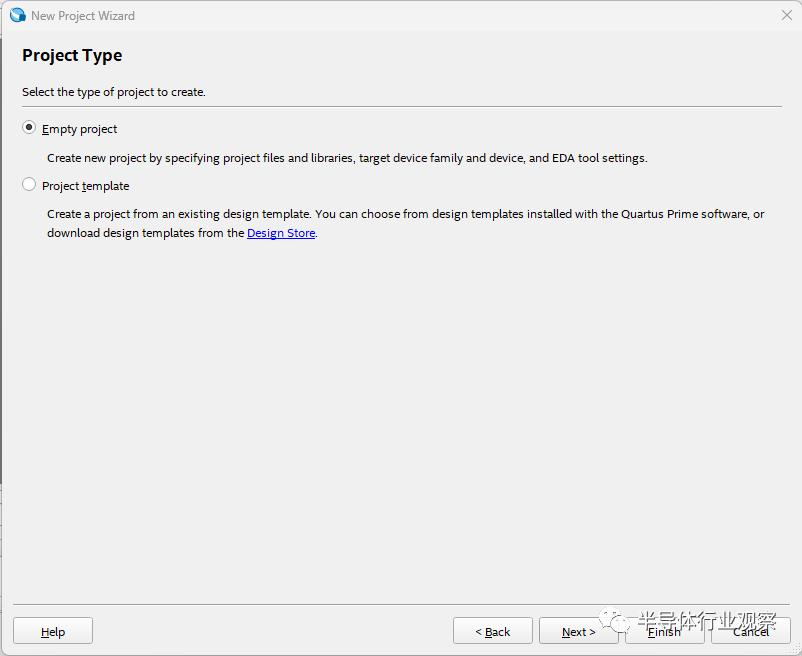
Task: Click the 'Project template' option label
Action: coord(86,186)
